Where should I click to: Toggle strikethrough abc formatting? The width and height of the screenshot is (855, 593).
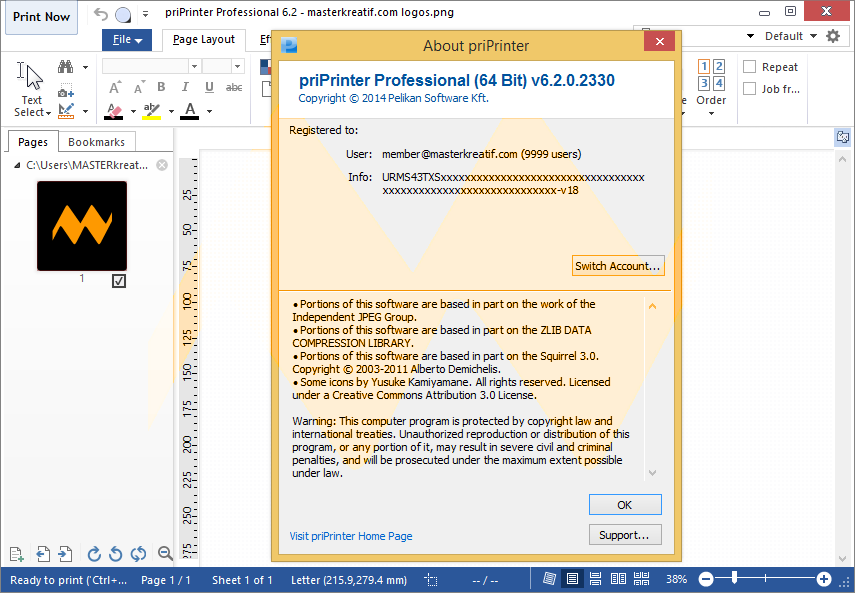tap(234, 88)
